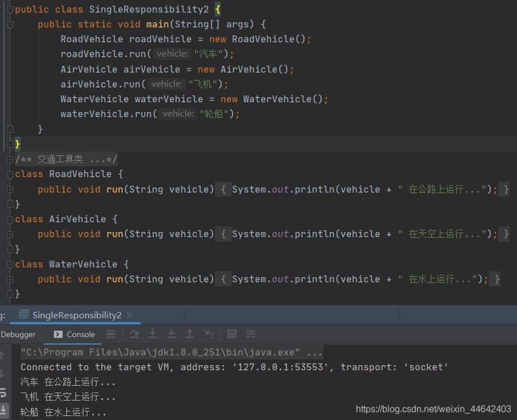Click the 'Connected to the target VM' console line

[234, 367]
